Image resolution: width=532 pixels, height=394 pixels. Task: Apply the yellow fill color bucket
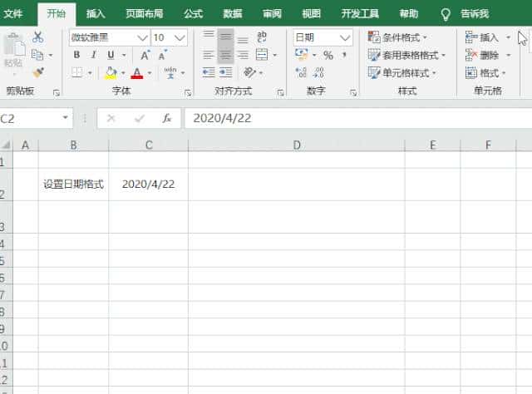111,73
